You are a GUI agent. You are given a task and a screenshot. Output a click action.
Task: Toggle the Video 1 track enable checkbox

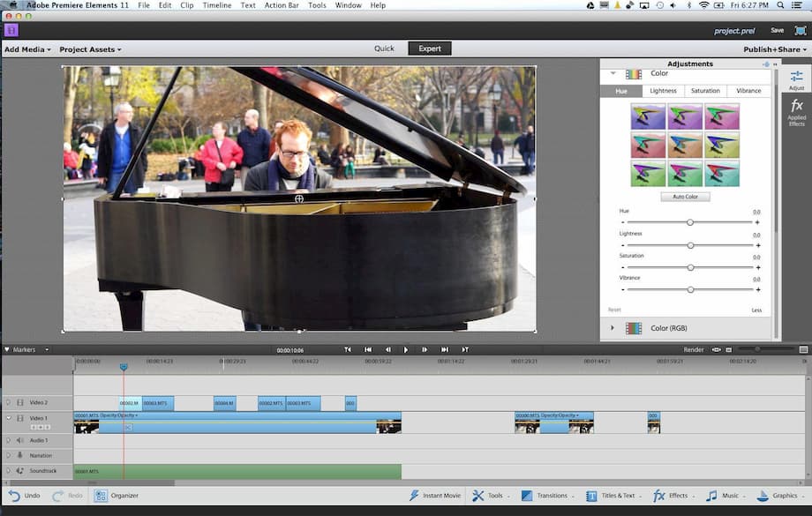tap(7, 417)
